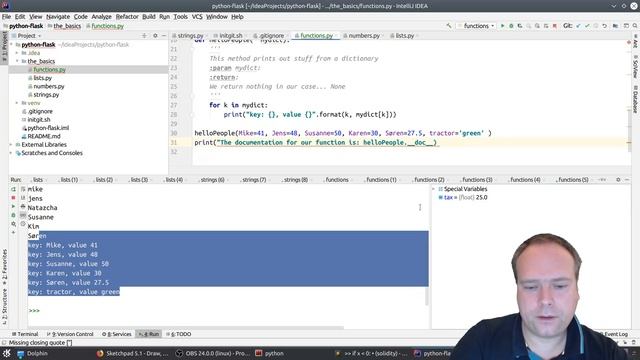Click Run console vertical scrollbar

[427, 296]
